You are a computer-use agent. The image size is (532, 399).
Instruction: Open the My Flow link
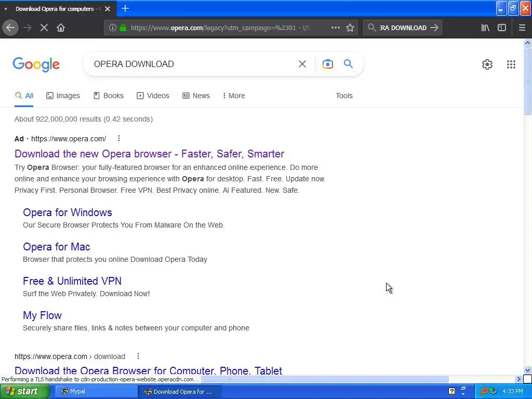pos(43,315)
